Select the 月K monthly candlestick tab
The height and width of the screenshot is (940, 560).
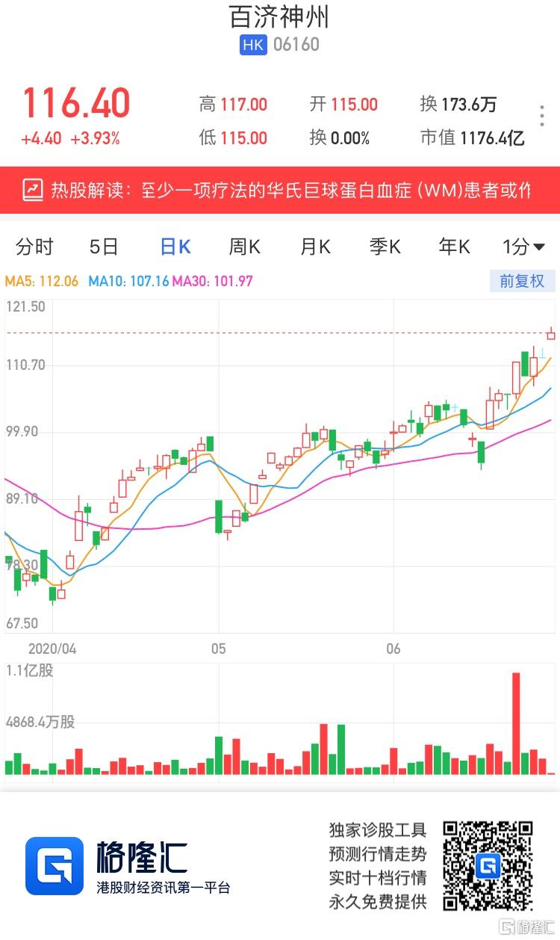[x=315, y=247]
